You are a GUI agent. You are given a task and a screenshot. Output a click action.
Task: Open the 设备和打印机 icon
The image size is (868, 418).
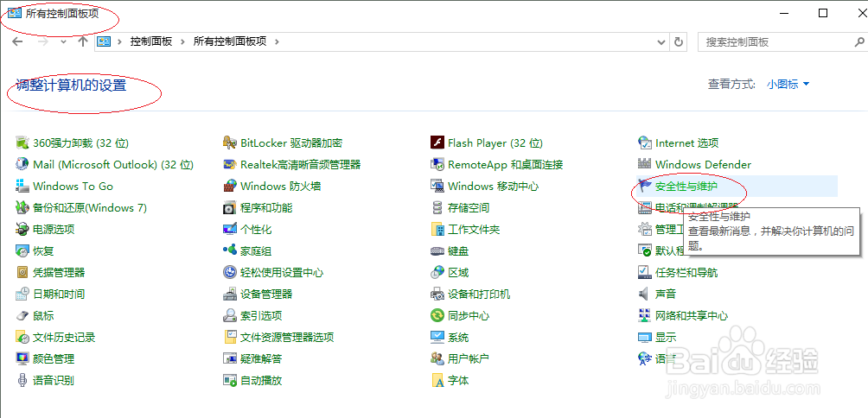[x=437, y=294]
